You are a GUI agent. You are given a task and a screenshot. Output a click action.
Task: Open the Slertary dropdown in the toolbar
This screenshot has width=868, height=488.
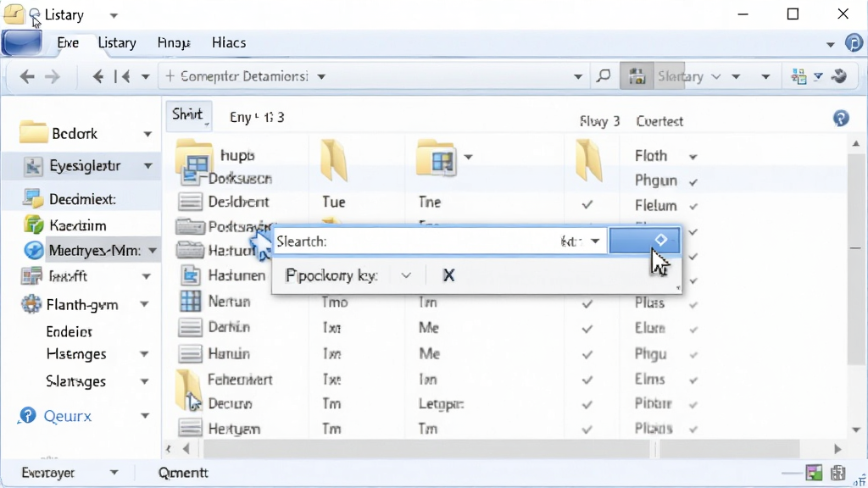(x=715, y=76)
